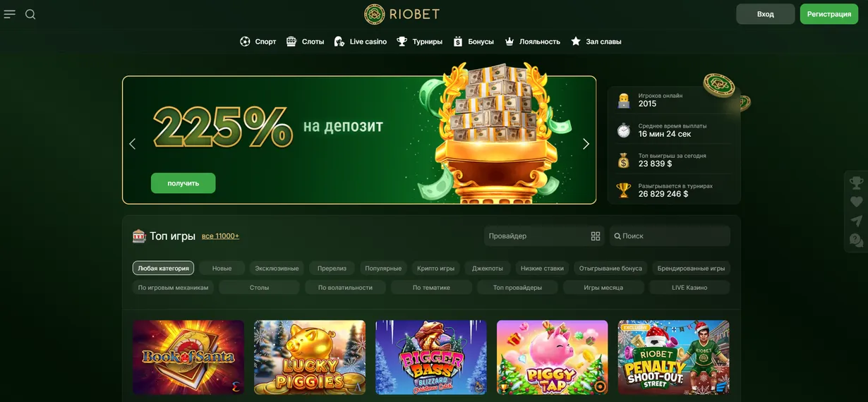Screen dimensions: 868x402
Task: Open Слоты in the navigation menu
Action: (305, 42)
